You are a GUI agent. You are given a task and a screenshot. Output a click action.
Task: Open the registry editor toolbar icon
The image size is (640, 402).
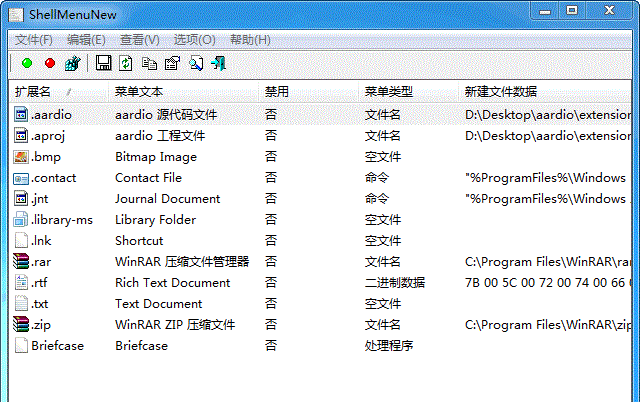point(73,63)
